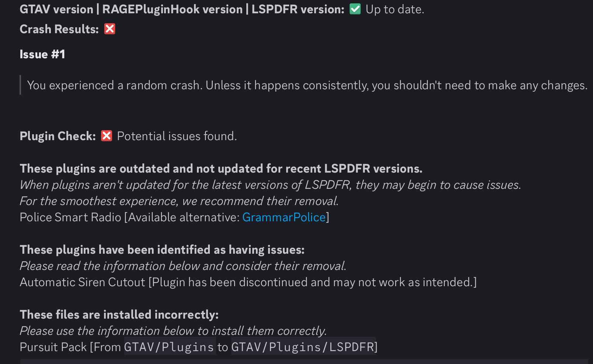Viewport: 593px width, 364px height.
Task: Click the GTAV/Plugins/LSPDFR destination path code
Action: coord(302,347)
